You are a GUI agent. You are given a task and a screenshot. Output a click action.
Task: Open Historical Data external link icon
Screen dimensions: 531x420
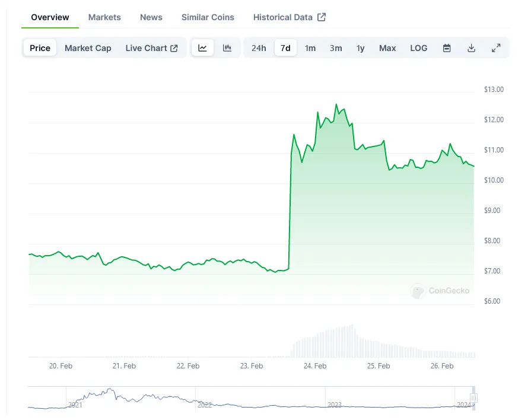point(321,17)
